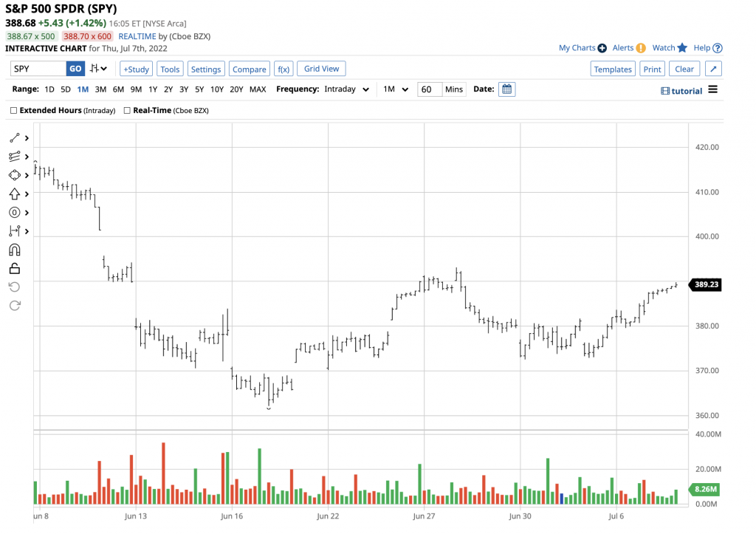Open the f(x) expressions button
The width and height of the screenshot is (756, 534).
coord(283,69)
